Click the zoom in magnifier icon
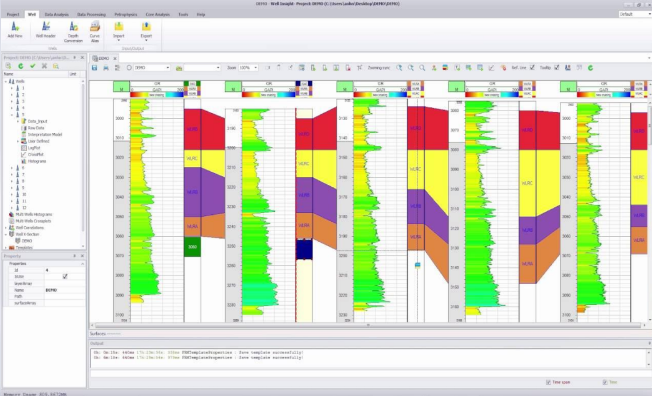The image size is (652, 396). pyautogui.click(x=399, y=67)
